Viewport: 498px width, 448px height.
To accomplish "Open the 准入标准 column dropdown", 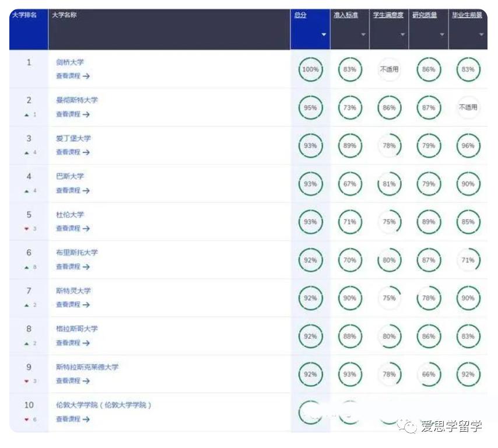I will [363, 34].
